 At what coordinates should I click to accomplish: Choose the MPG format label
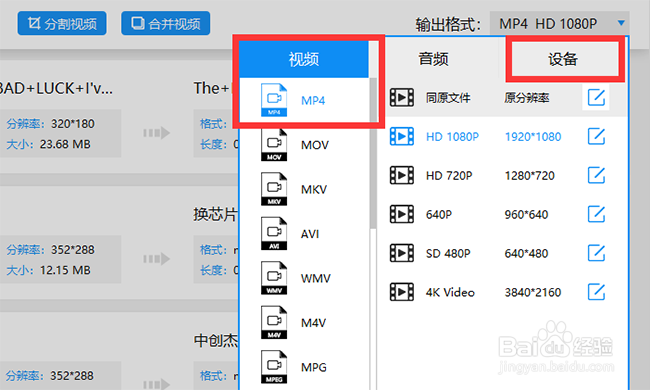pos(313,367)
